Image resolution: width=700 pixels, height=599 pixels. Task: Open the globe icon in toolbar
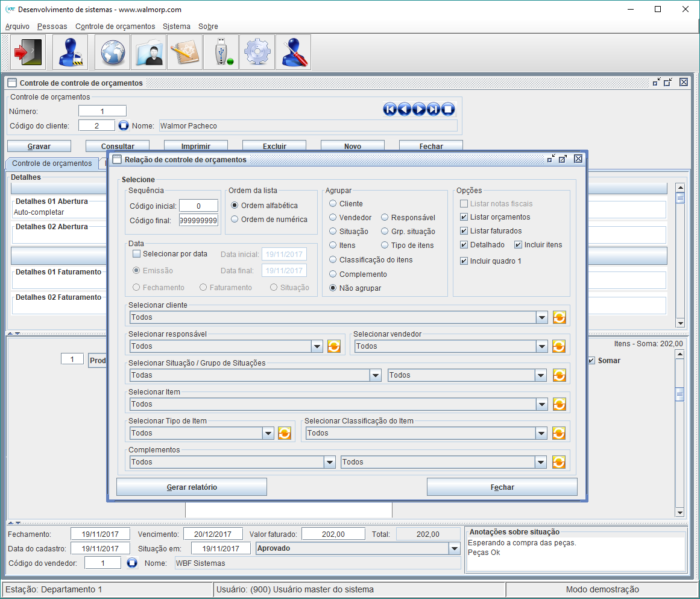[x=112, y=52]
